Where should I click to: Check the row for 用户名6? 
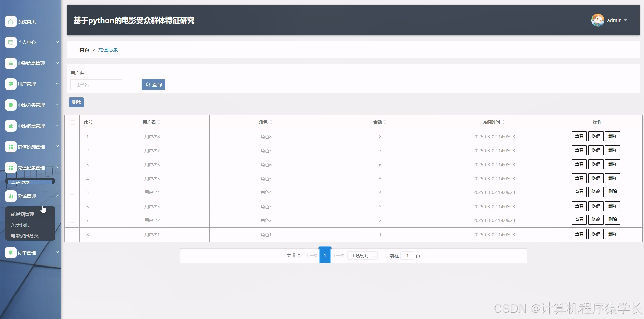tap(72, 165)
